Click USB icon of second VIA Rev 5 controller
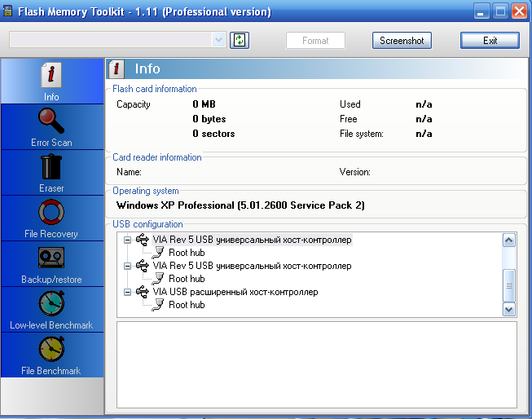This screenshot has width=532, height=419. [143, 266]
